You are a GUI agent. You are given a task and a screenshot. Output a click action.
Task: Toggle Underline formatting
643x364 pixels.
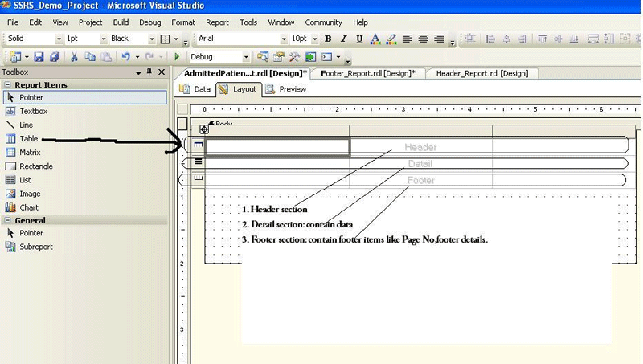[x=359, y=39]
